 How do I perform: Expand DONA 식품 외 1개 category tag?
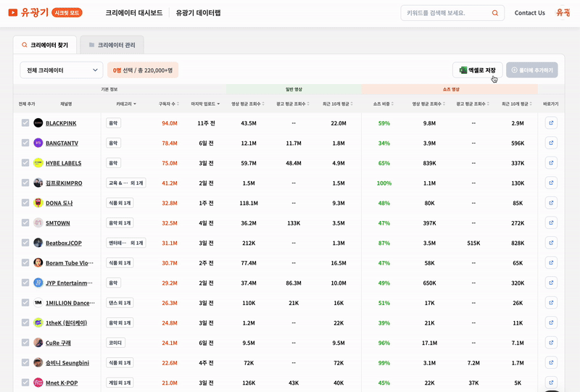coord(120,203)
